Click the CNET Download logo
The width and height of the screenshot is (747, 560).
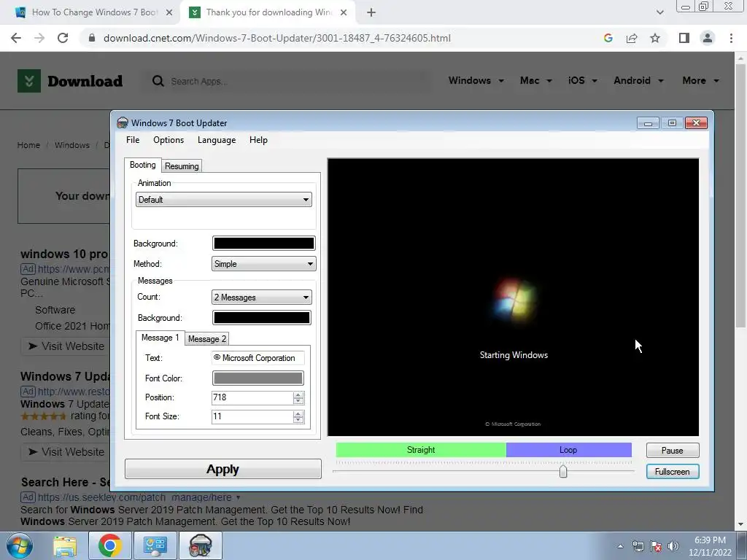pos(70,81)
